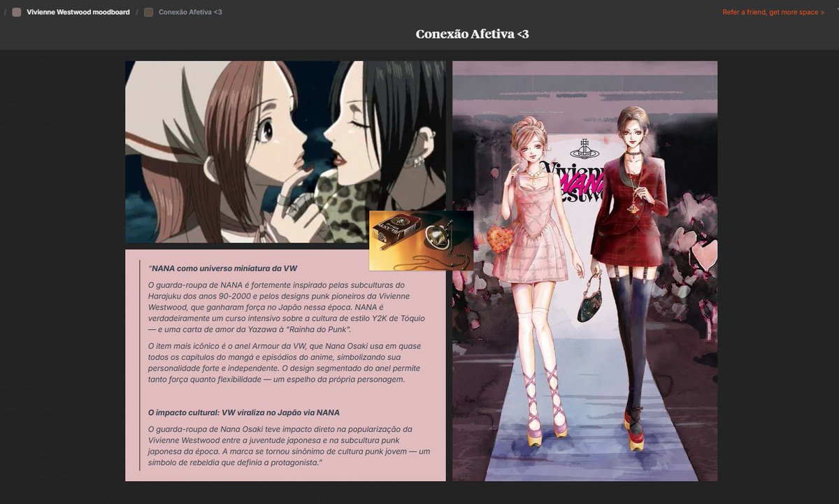Screen dimensions: 839x504
Task: Click the paragraph beginning "O guarda-roupa de NANA é fortemente"
Action: pos(287,307)
